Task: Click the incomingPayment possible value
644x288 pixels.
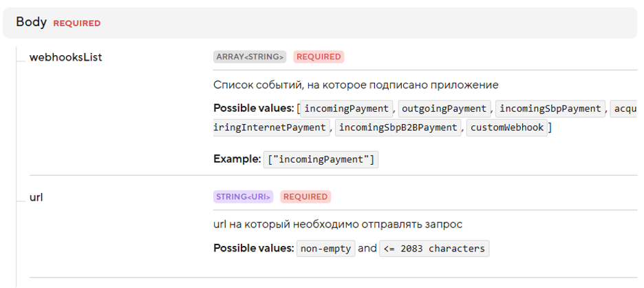Action: click(347, 109)
